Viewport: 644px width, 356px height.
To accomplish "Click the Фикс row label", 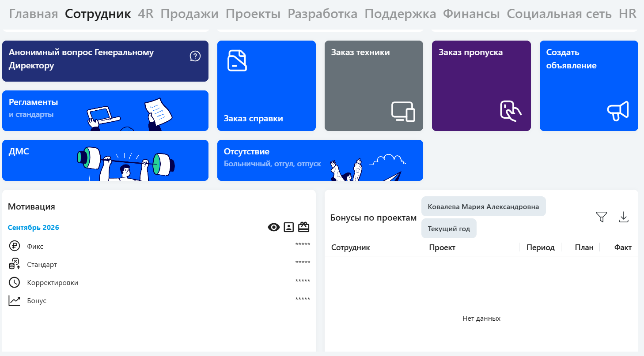I will tap(35, 247).
